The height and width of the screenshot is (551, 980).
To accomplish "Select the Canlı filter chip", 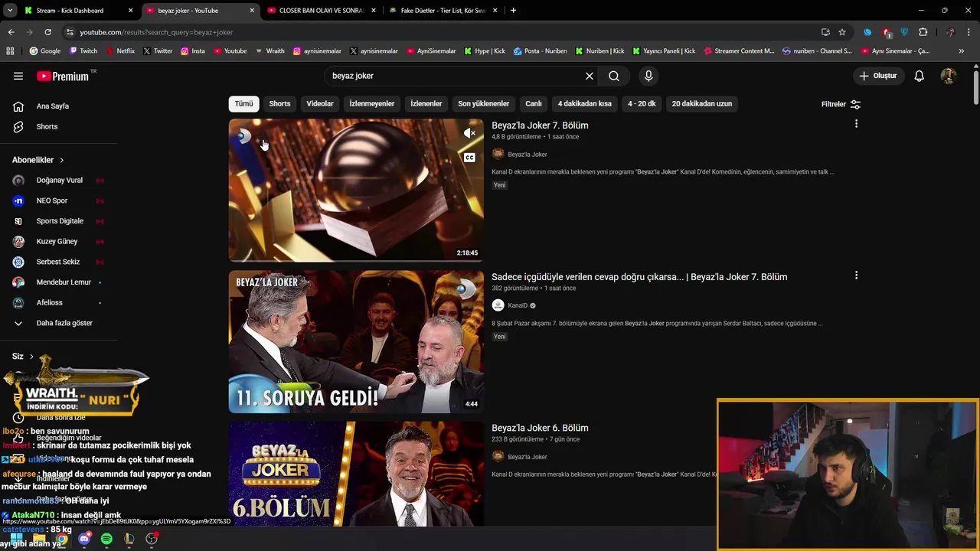I will [x=534, y=103].
